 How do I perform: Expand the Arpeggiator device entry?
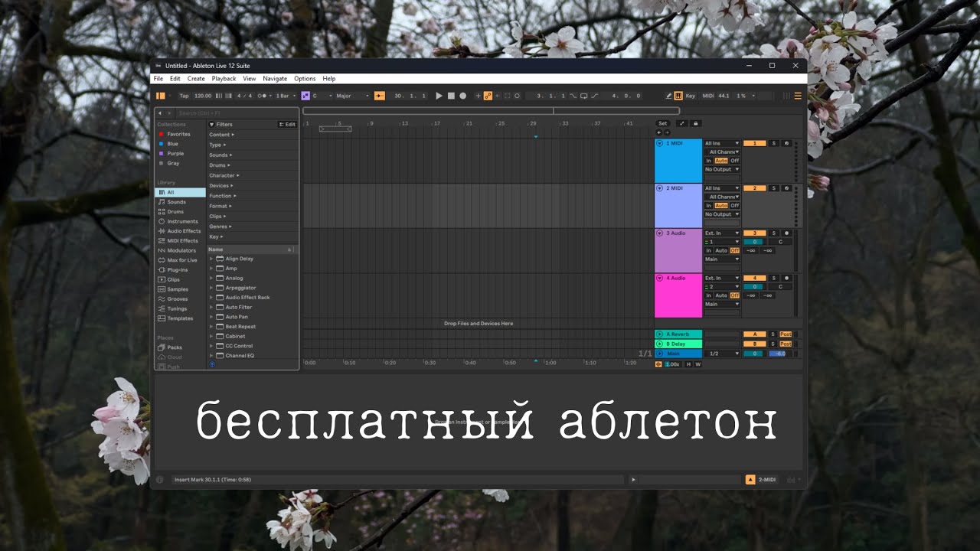(211, 288)
